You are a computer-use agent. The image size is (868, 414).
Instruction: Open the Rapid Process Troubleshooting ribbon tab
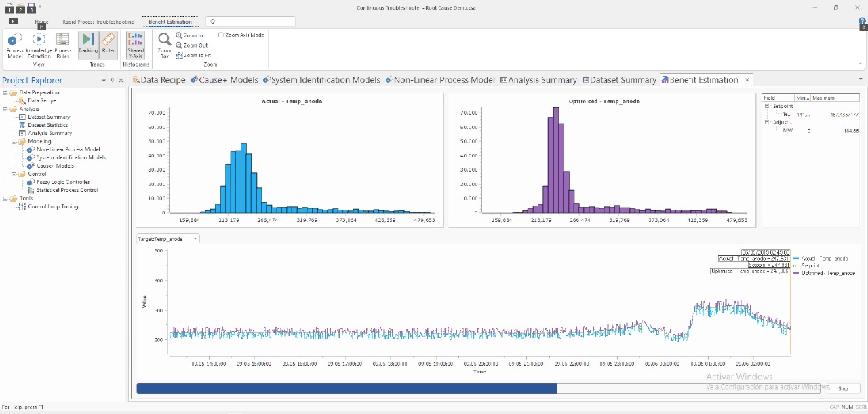coord(98,22)
